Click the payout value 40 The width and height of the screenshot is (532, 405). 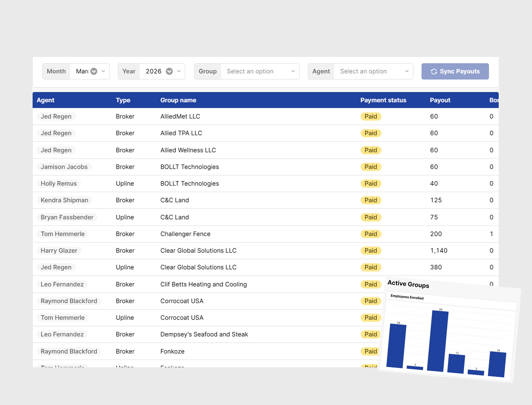tap(434, 183)
